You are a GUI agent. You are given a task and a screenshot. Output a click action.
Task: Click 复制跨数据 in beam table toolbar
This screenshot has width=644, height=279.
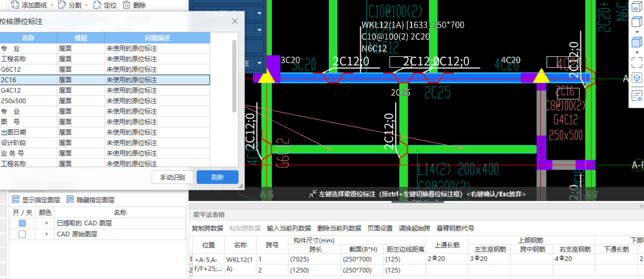tap(207, 228)
